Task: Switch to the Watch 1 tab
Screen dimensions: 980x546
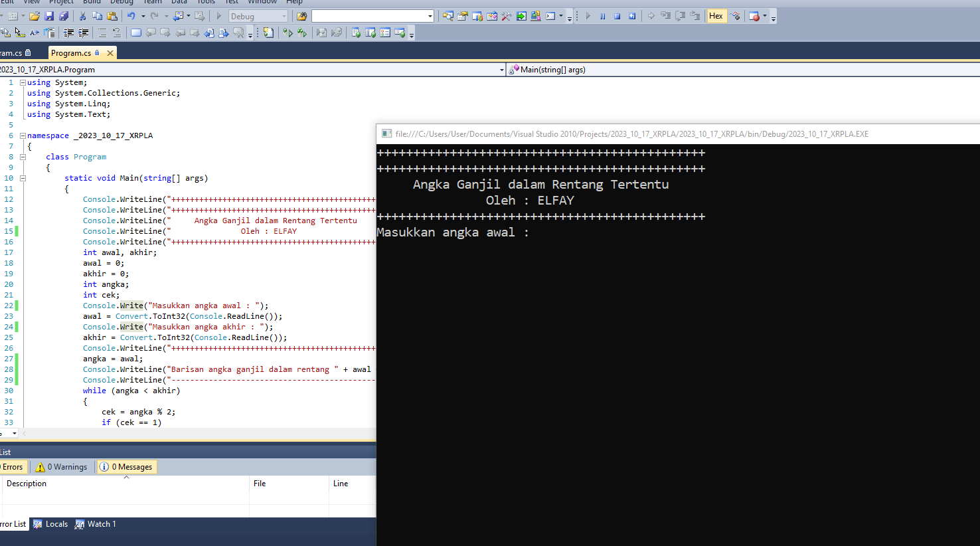Action: click(96, 524)
